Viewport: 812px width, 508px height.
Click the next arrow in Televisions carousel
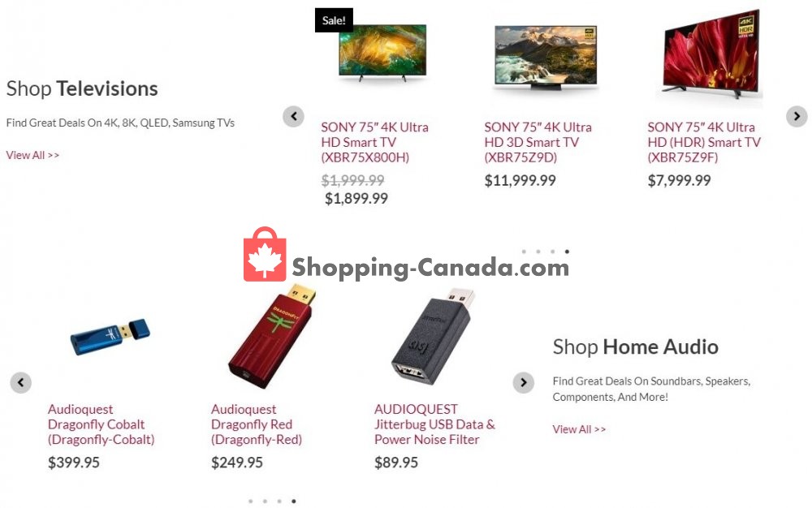tap(797, 116)
